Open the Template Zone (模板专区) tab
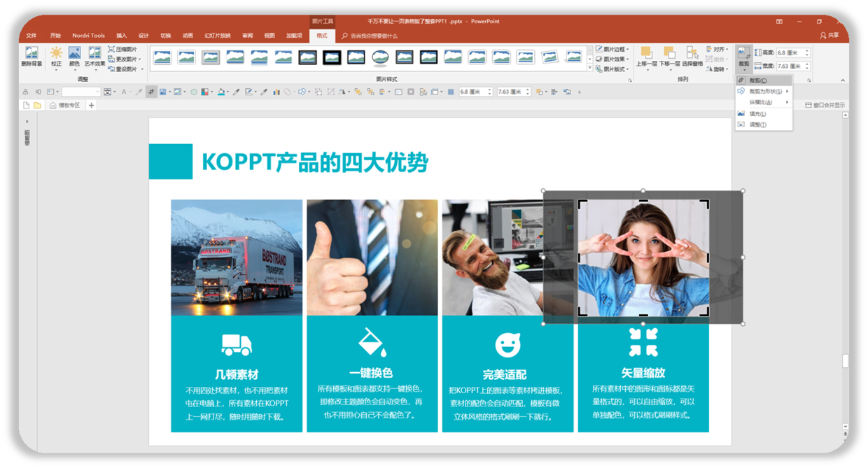The height and width of the screenshot is (468, 868). (64, 106)
